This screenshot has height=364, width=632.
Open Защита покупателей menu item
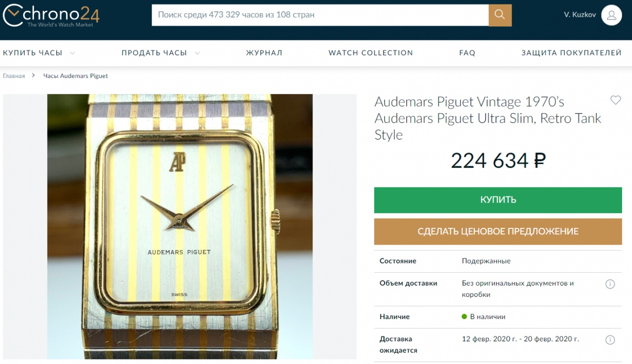[571, 53]
